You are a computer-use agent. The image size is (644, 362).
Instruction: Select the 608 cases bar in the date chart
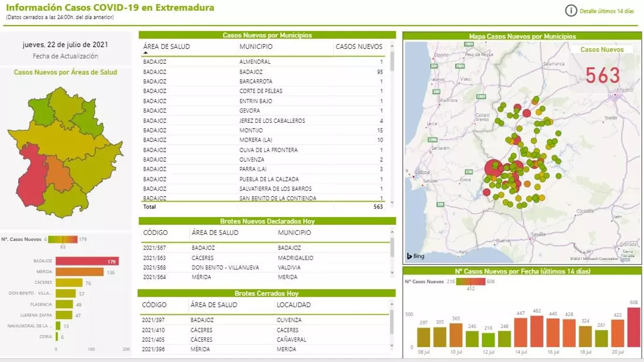coord(634,327)
